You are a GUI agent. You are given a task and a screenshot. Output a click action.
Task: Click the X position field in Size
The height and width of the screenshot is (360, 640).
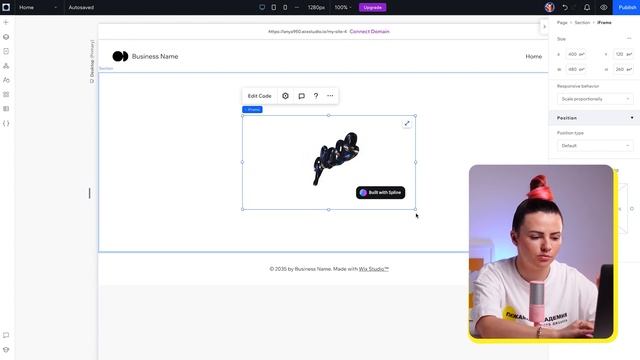click(576, 54)
